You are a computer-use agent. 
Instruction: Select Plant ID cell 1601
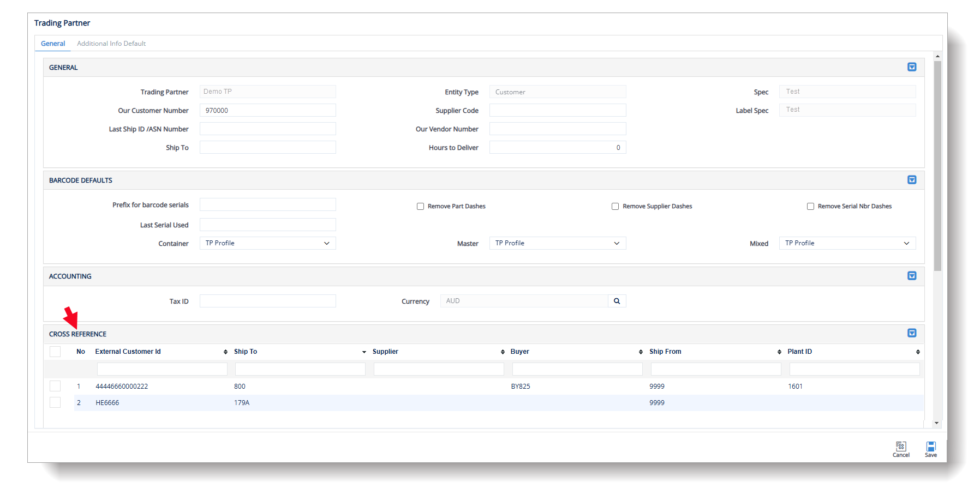pos(795,386)
